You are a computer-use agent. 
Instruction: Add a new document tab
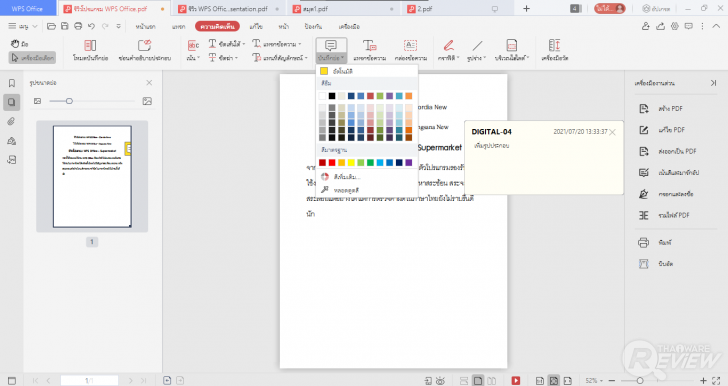[526, 8]
